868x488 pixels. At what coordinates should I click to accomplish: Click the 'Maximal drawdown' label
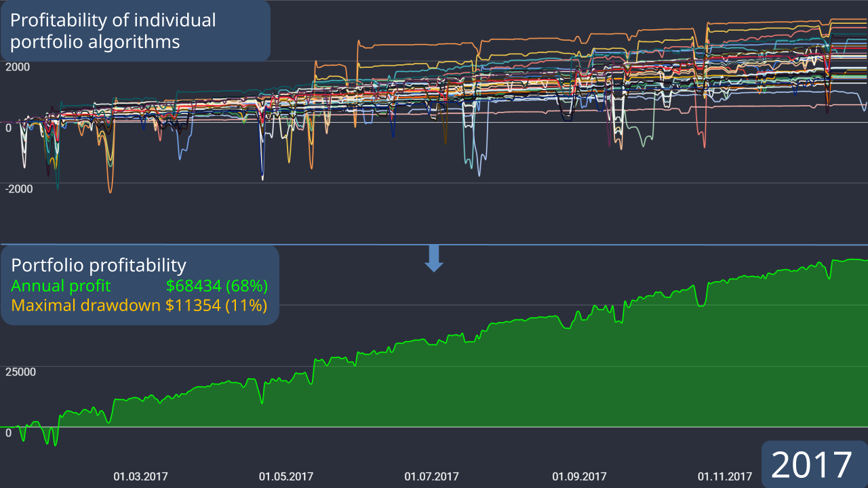click(x=86, y=305)
